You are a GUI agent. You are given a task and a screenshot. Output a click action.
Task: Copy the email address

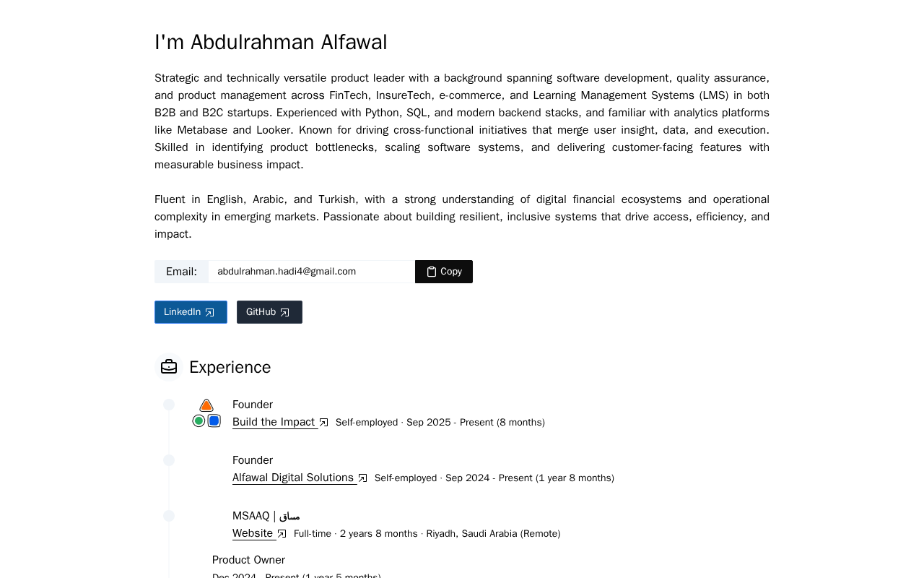tap(444, 272)
